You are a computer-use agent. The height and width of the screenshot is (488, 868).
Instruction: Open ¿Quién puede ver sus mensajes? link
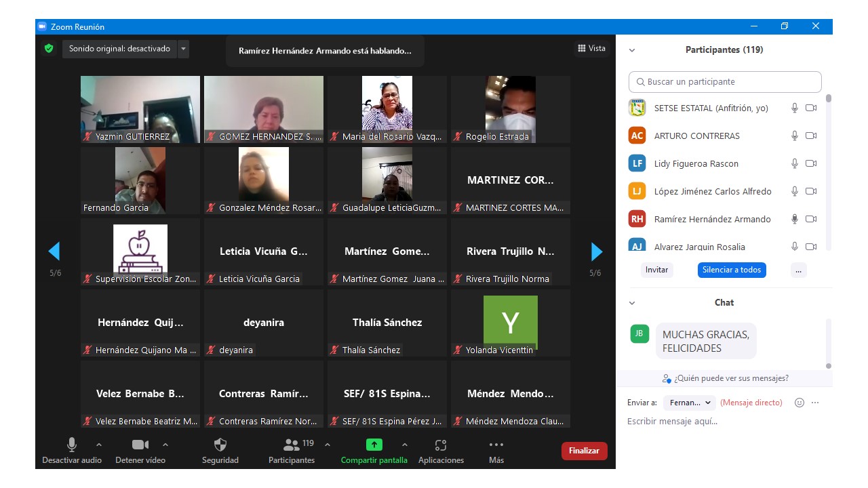click(x=726, y=378)
